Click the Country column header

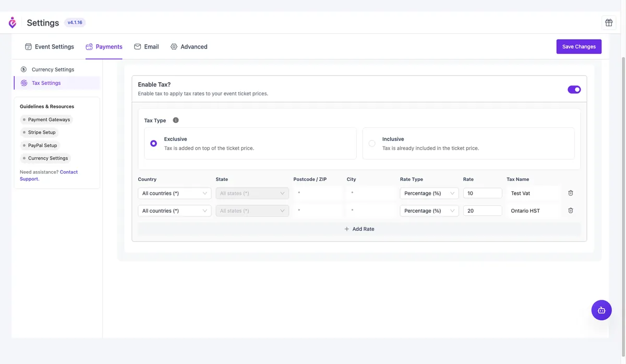click(x=147, y=179)
